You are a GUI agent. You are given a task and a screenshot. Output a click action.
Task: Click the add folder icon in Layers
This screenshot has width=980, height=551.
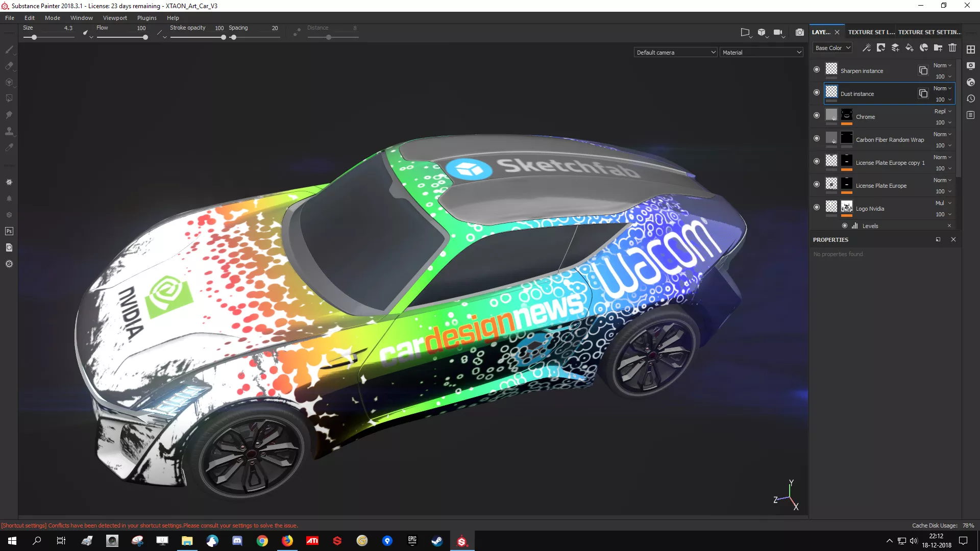pos(938,48)
